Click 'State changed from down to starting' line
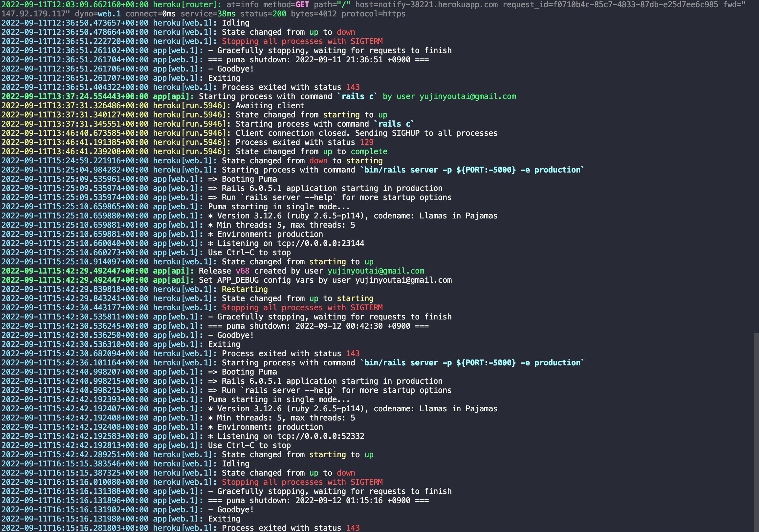Image resolution: width=759 pixels, height=532 pixels. tap(192, 161)
